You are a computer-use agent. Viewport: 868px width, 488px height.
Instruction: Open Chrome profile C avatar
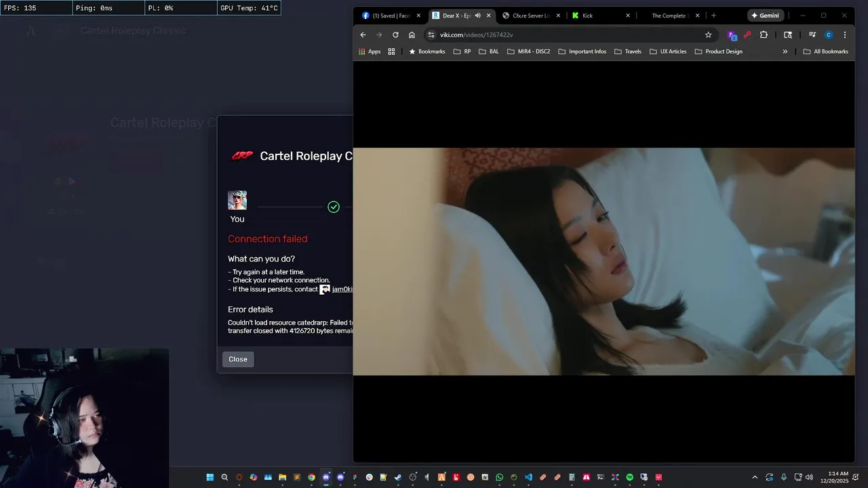[x=828, y=35]
